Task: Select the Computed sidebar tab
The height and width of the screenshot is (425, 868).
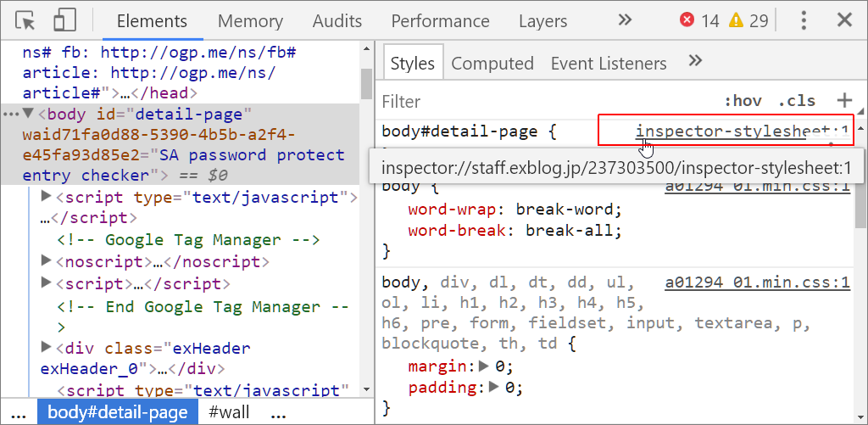Action: (492, 63)
